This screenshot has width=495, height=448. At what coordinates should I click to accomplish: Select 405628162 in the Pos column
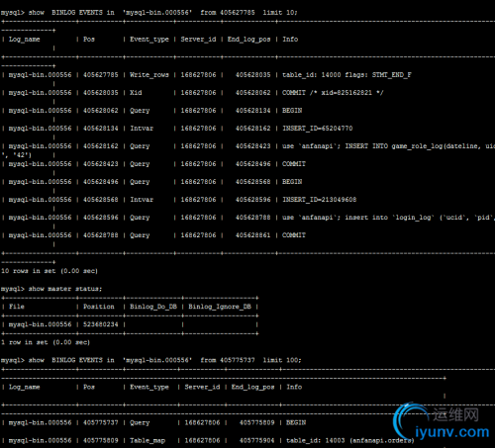(101, 146)
